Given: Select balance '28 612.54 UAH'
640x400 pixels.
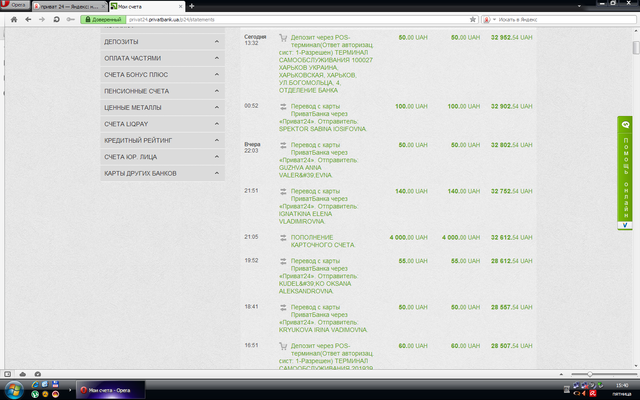Looking at the screenshot, I should pos(511,261).
